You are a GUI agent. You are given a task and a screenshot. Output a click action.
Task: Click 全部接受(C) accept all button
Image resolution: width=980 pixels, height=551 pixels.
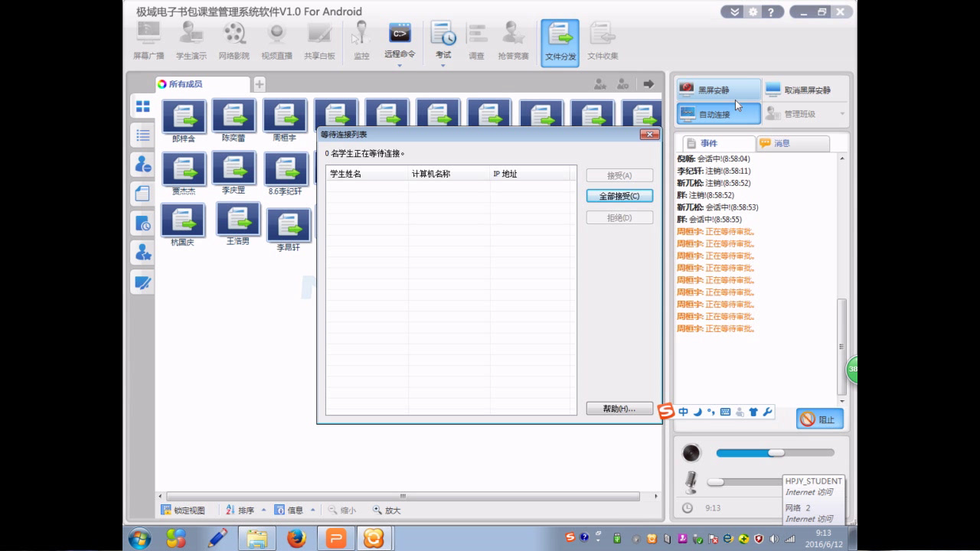(x=619, y=196)
